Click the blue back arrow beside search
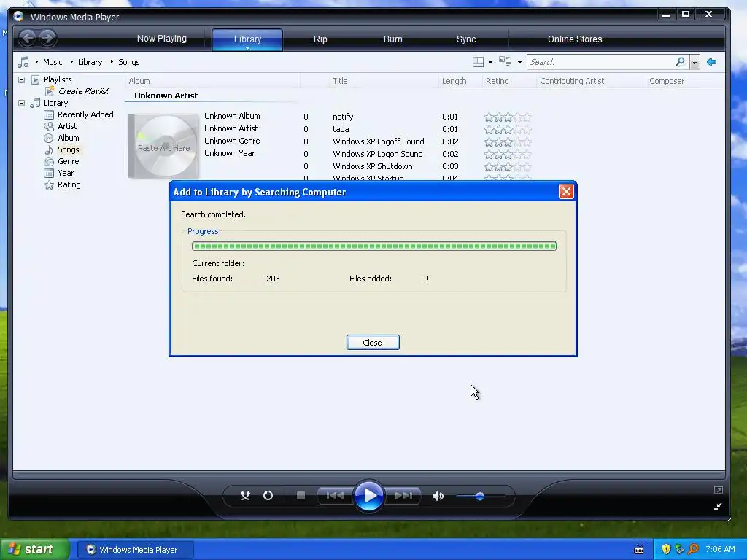 click(712, 62)
